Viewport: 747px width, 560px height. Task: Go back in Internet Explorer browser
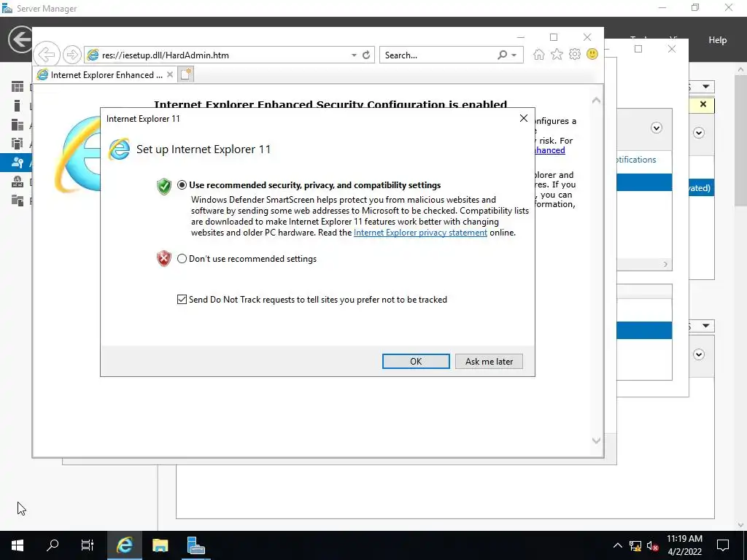tap(47, 55)
